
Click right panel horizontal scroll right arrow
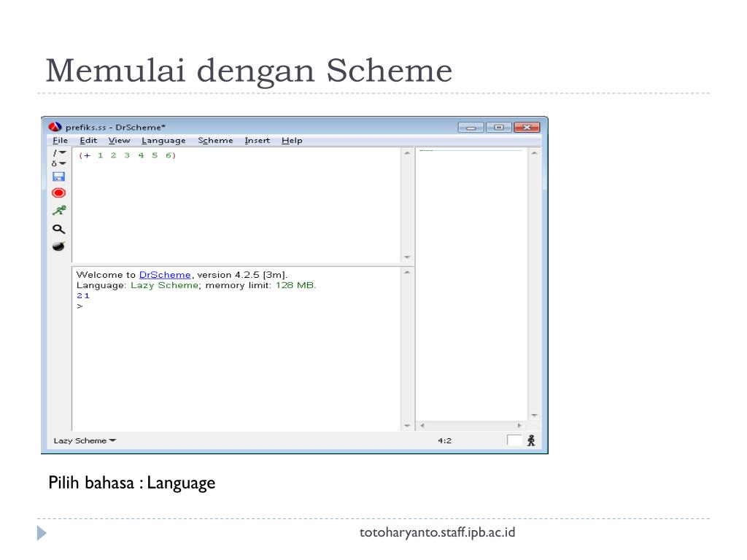(519, 426)
